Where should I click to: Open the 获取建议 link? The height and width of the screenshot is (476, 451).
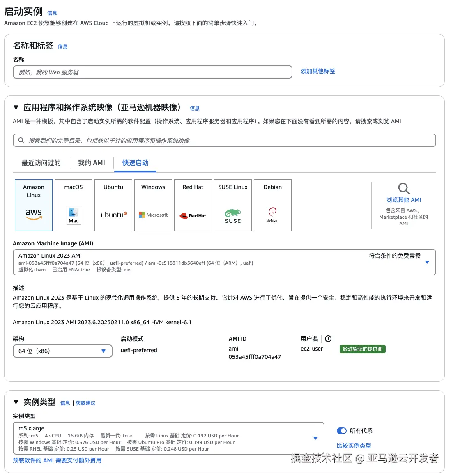click(85, 403)
